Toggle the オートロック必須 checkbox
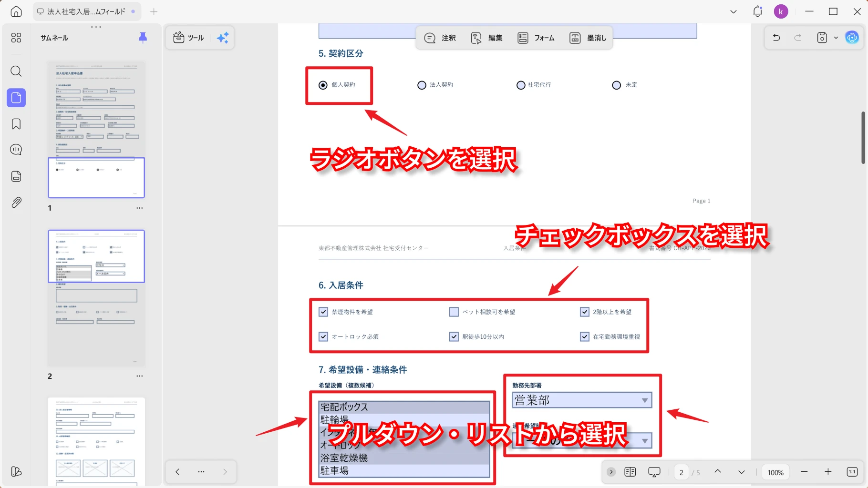Image resolution: width=868 pixels, height=488 pixels. tap(323, 336)
